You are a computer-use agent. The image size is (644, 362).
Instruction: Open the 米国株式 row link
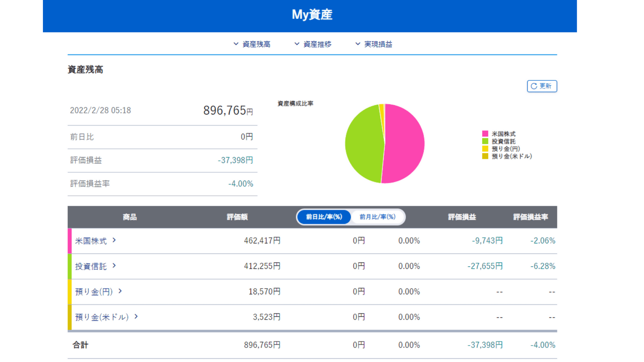pos(91,241)
